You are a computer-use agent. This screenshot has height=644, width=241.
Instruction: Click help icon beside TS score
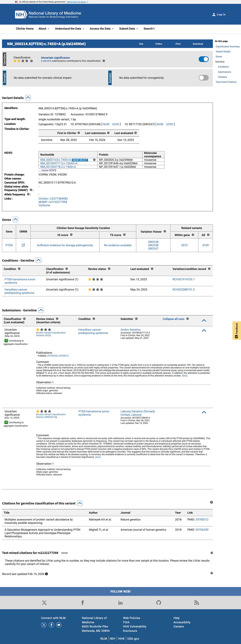tap(124, 235)
